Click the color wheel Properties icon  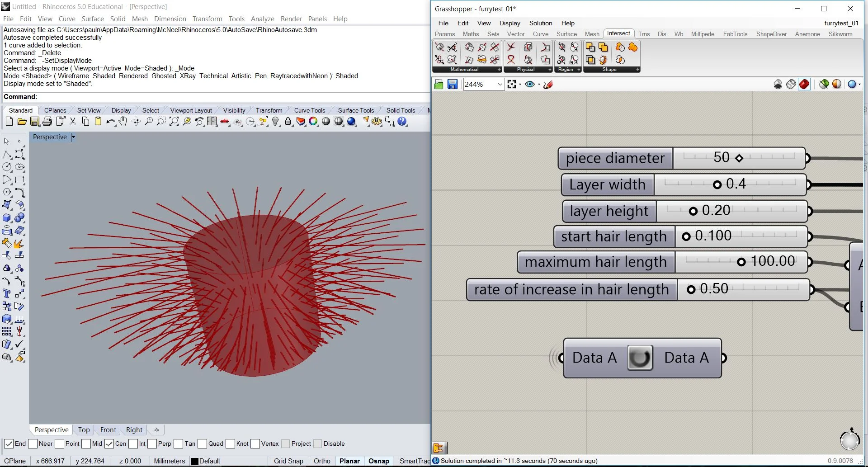(313, 121)
